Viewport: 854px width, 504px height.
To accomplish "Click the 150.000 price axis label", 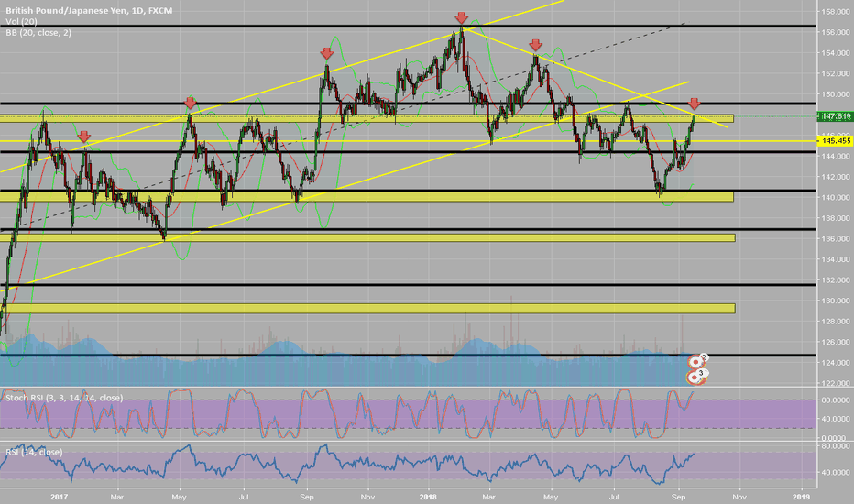I will pos(836,94).
